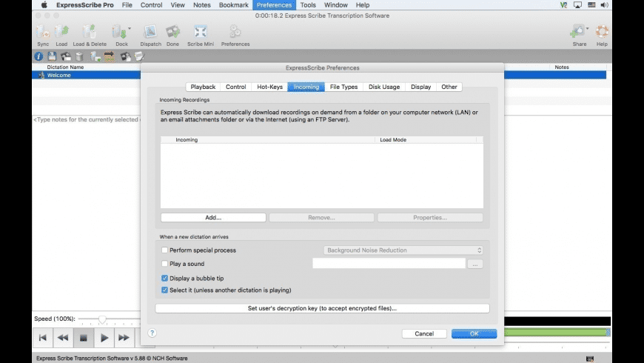
Task: Click Set user's decryption key button
Action: pyautogui.click(x=323, y=308)
